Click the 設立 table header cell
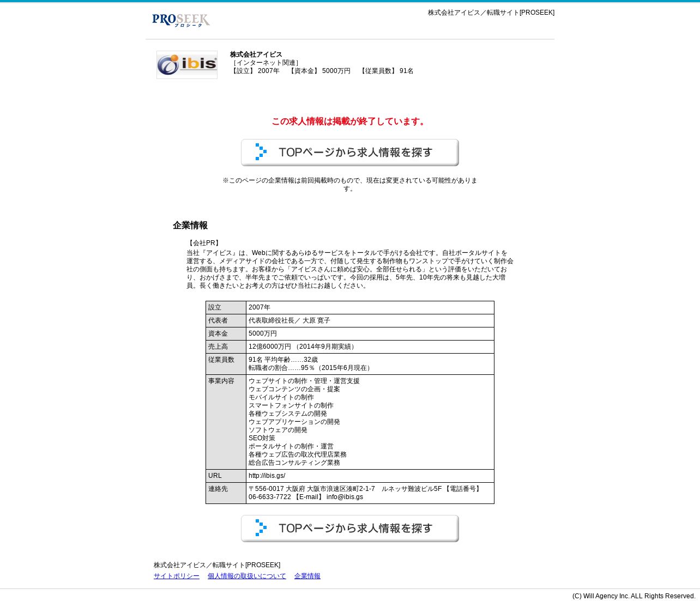The width and height of the screenshot is (700, 601). (226, 308)
